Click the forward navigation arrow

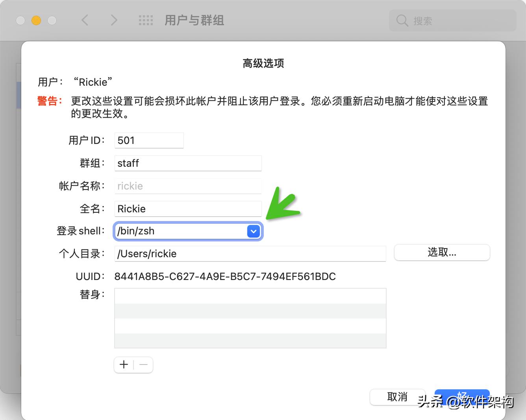[x=113, y=20]
